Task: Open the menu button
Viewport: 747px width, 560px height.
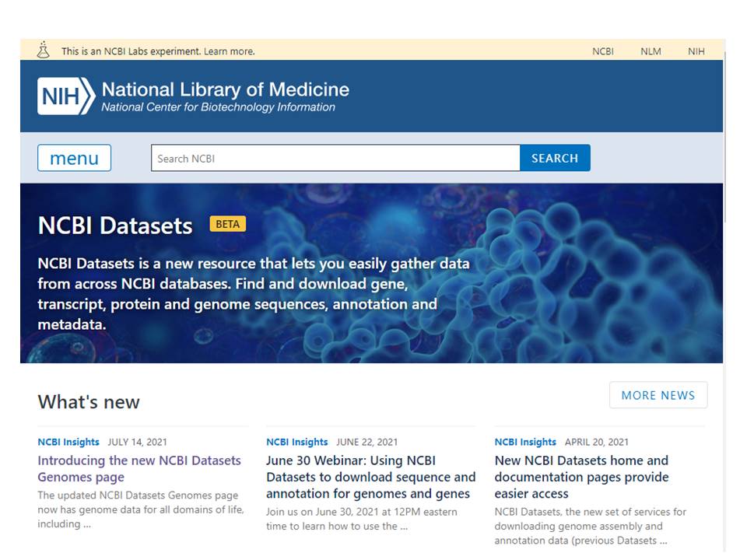Action: (x=74, y=158)
